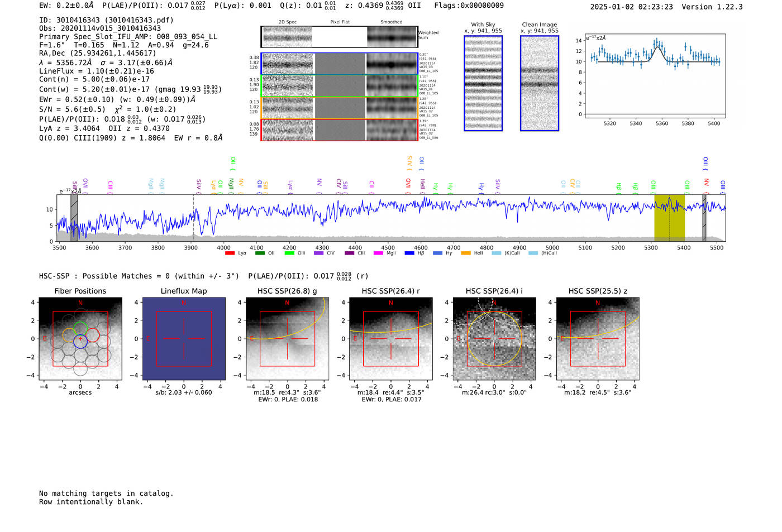Click the Clean Image cutout
The image size is (782, 532).
(x=540, y=83)
